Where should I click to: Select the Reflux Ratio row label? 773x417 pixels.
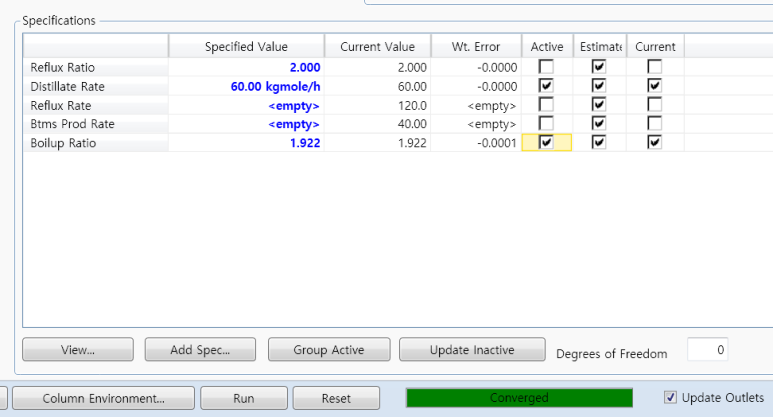tap(96, 67)
